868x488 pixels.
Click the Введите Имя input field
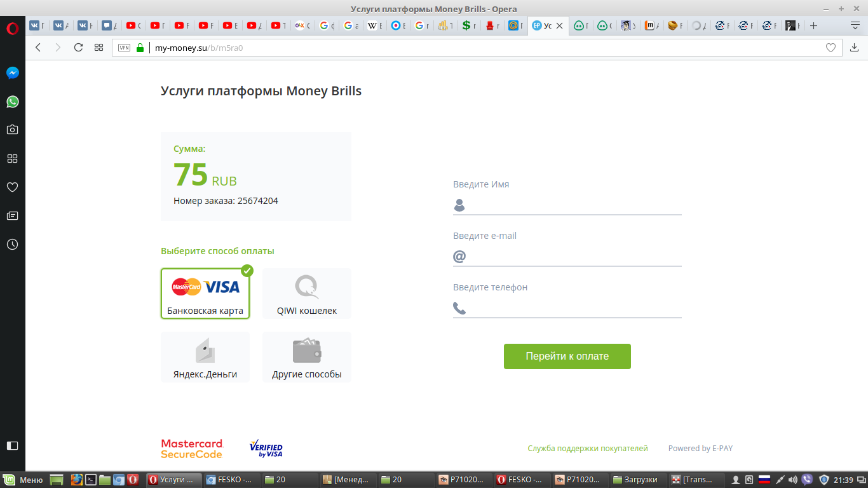click(567, 205)
